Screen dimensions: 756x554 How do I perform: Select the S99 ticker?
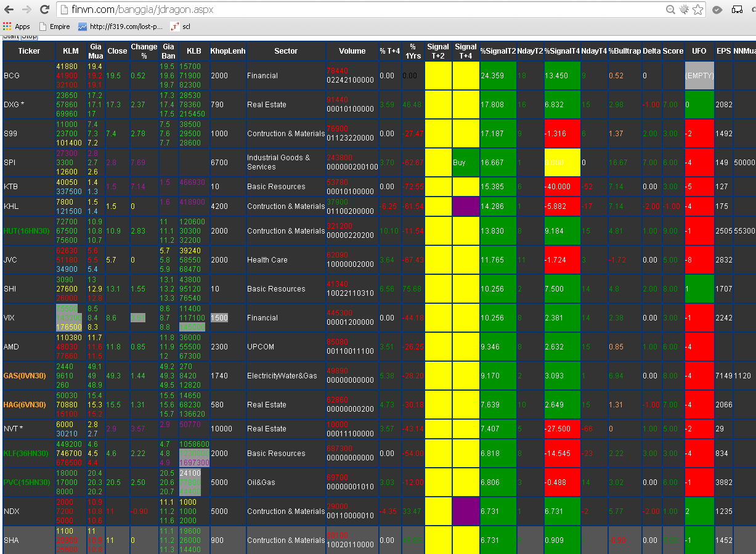point(10,134)
